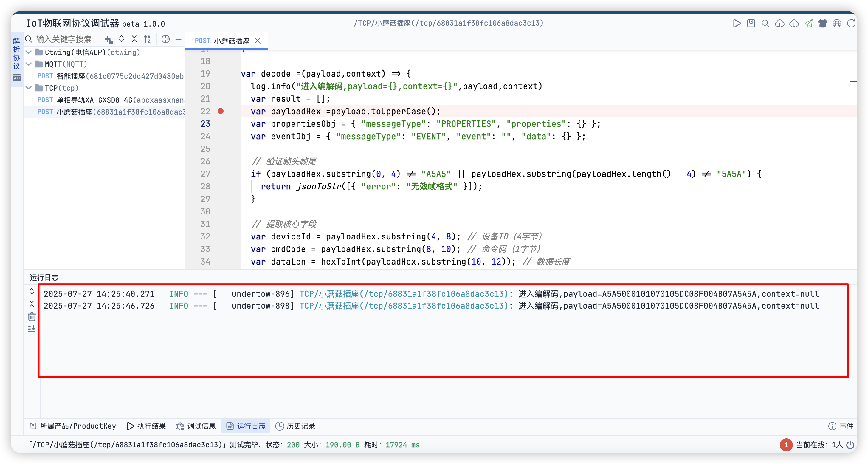Collapse the Ctwing(电信AEP) folder

point(29,52)
